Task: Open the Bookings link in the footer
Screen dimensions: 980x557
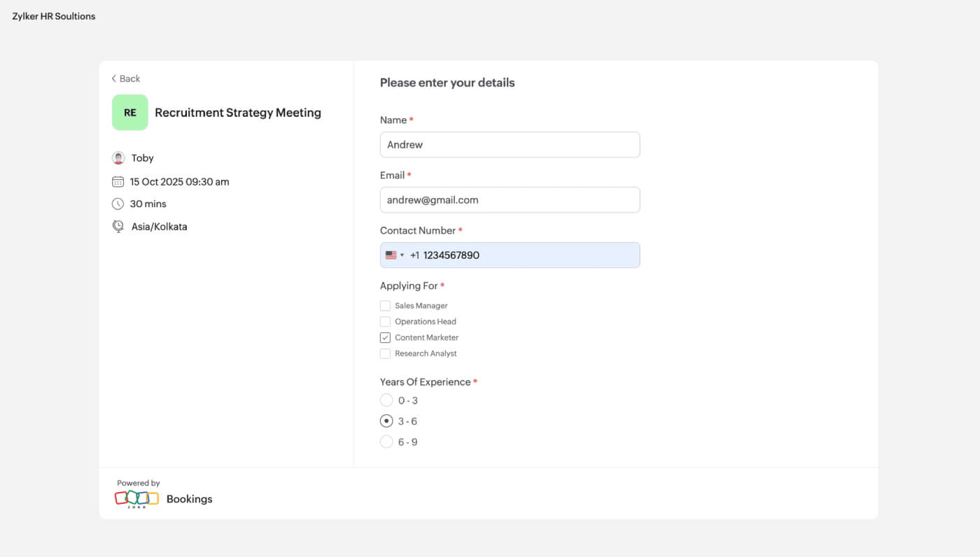Action: [189, 499]
